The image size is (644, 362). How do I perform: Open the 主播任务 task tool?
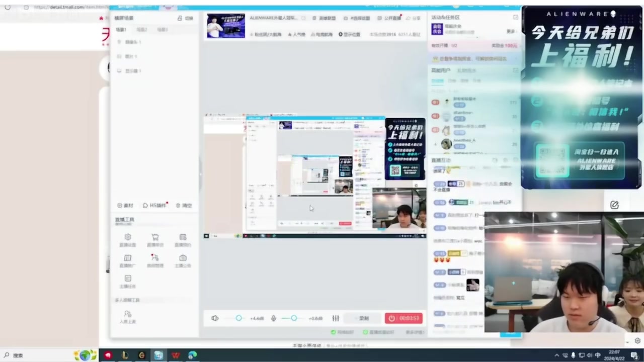click(128, 282)
